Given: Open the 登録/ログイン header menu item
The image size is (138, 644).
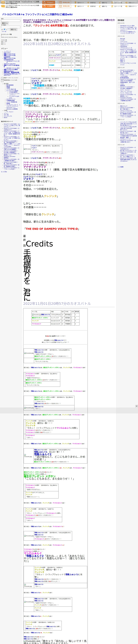Looking at the screenshot, I should click(133, 6).
